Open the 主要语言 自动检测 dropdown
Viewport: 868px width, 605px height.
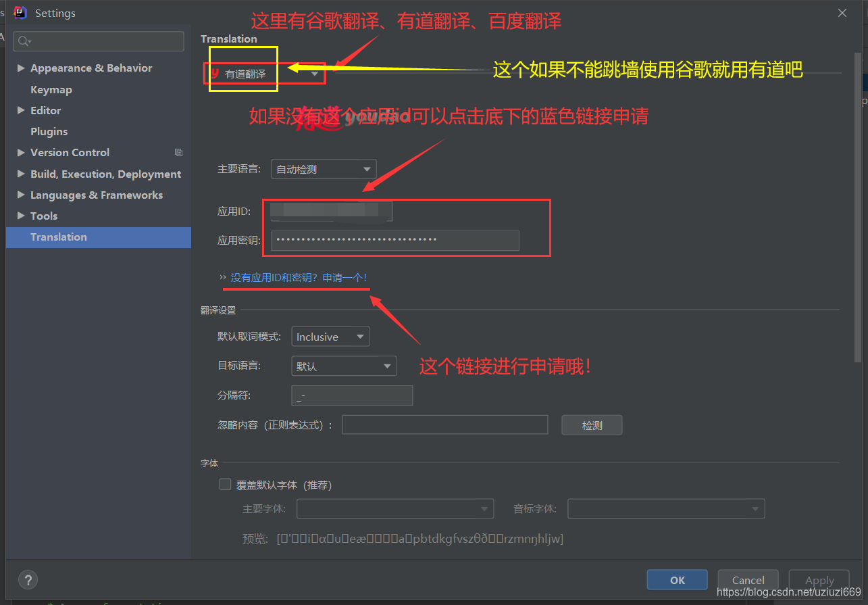(x=324, y=169)
